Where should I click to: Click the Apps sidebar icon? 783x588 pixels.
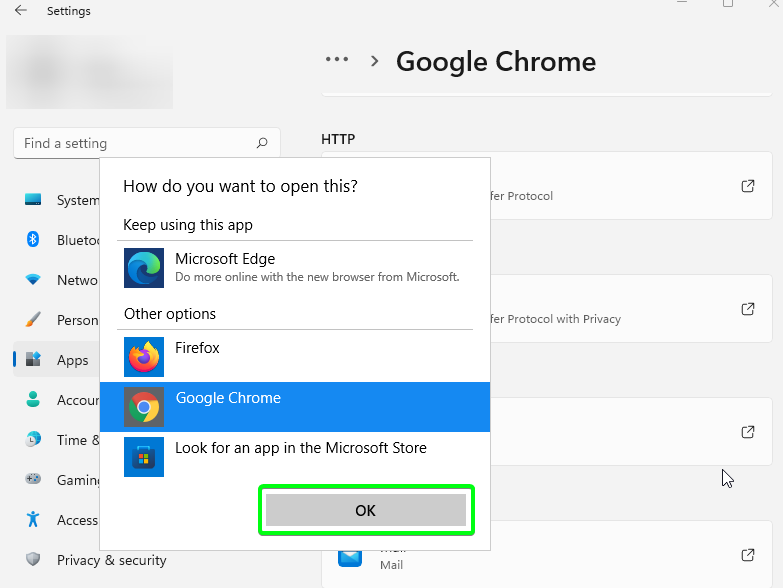[33, 359]
